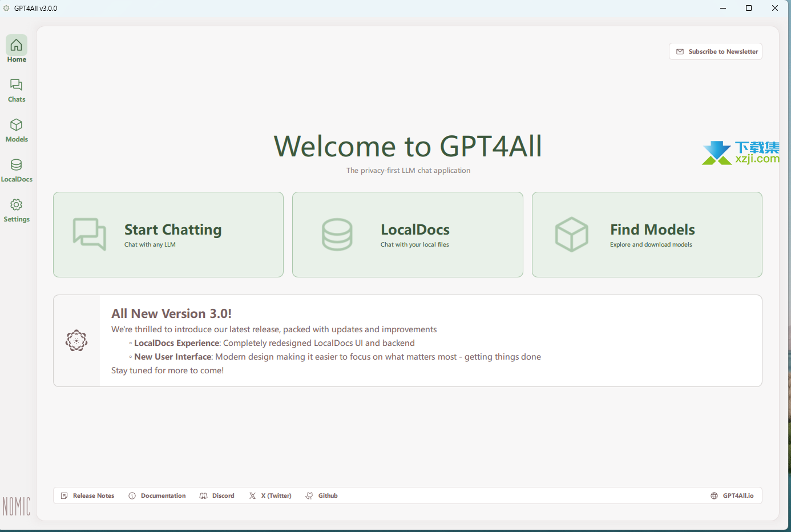
Task: Click the globe icon beside GPT4All.io
Action: [714, 495]
